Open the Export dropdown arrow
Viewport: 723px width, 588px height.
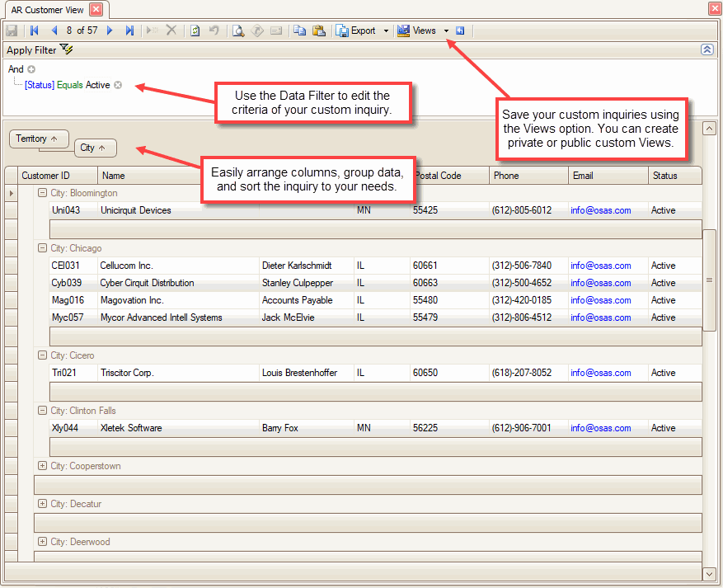coord(386,31)
